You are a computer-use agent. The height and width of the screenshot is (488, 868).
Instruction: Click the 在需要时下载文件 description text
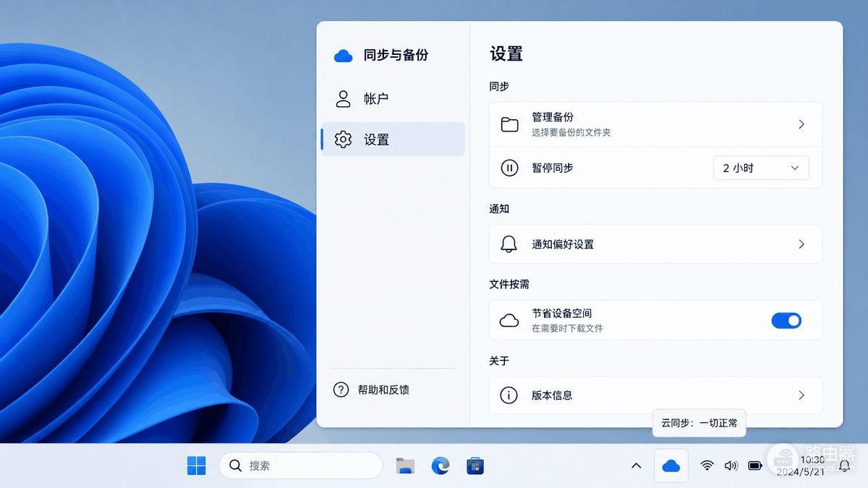point(567,328)
